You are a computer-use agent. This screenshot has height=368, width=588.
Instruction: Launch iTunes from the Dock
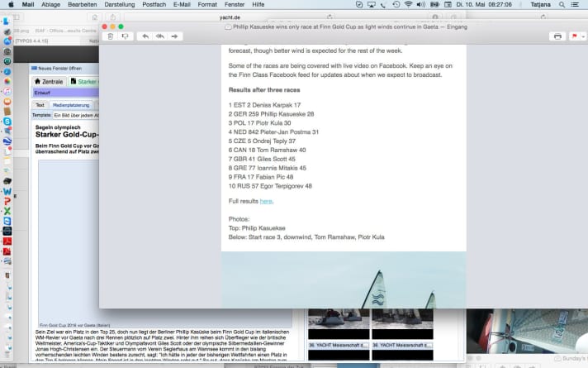pos(7,91)
